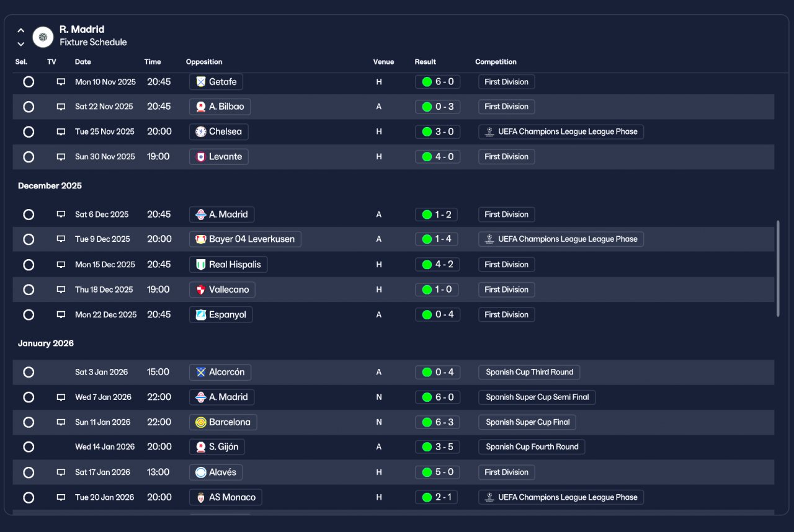
Task: Click the vertical scrollbar thumb
Action: (x=778, y=268)
